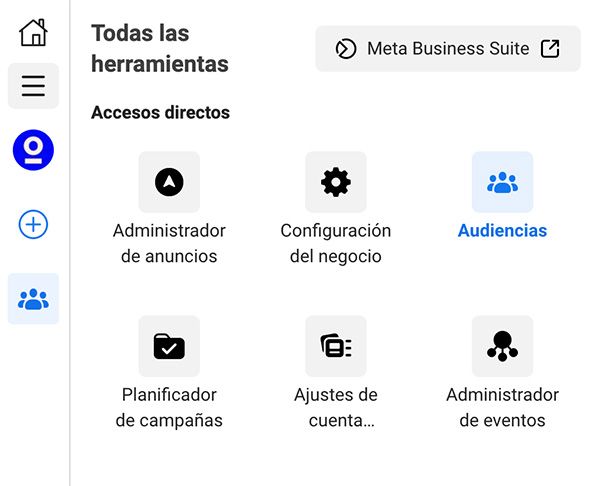The image size is (600, 486).
Task: Click the 'Ajustes de cuenta...' label
Action: [x=336, y=408]
